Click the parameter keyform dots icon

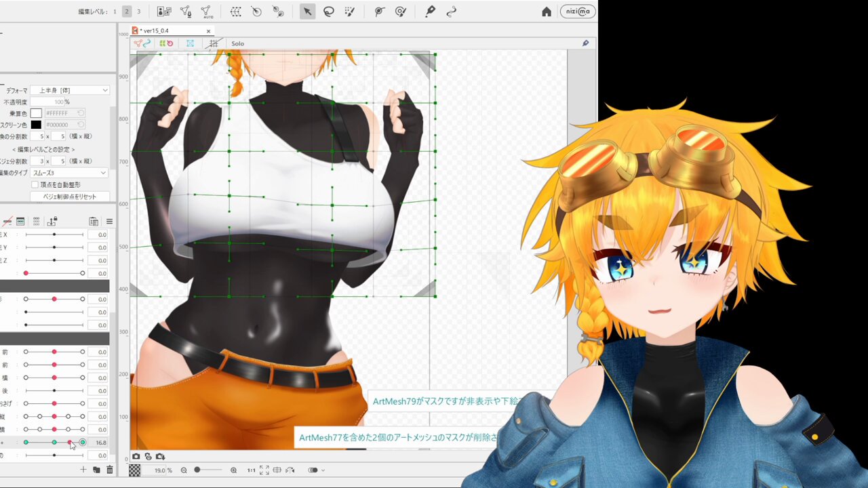pos(36,222)
